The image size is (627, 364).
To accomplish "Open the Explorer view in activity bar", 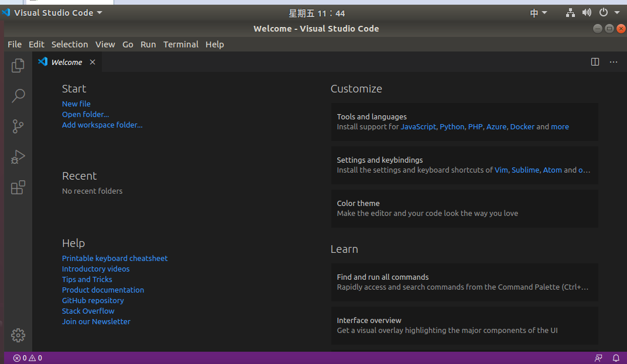I will point(18,66).
